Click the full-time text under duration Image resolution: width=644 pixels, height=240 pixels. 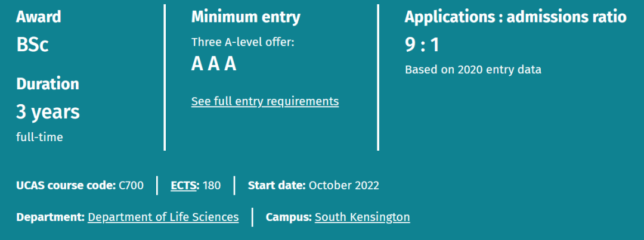pos(39,137)
